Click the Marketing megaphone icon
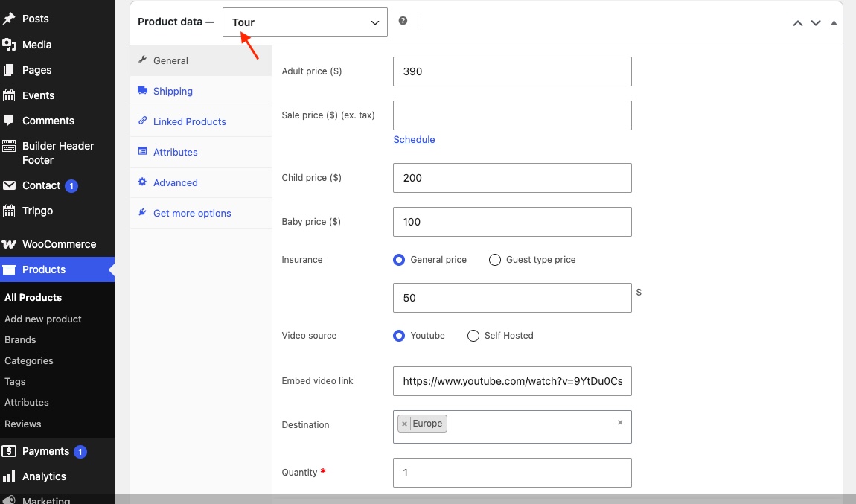Screen dimensions: 856x504 9,499
